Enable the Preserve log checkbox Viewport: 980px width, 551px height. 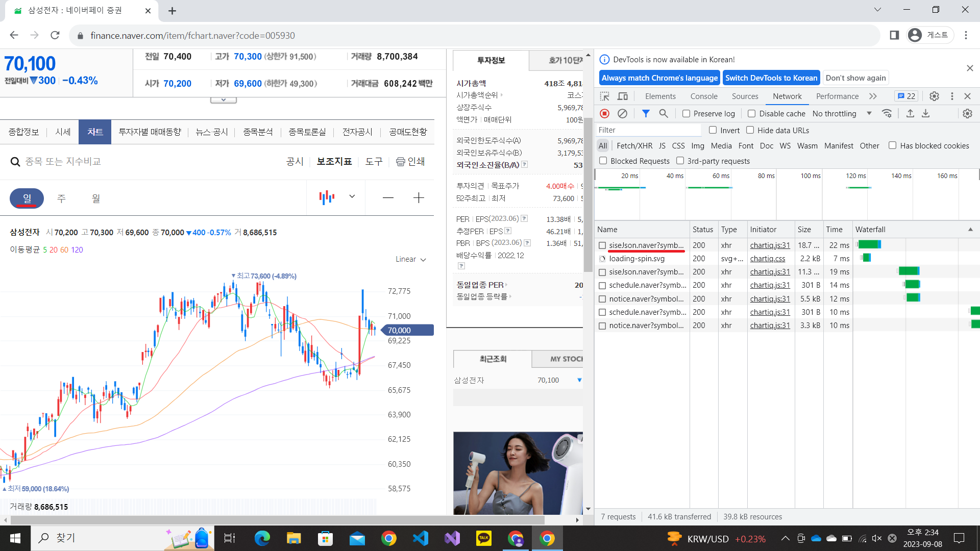(x=687, y=114)
